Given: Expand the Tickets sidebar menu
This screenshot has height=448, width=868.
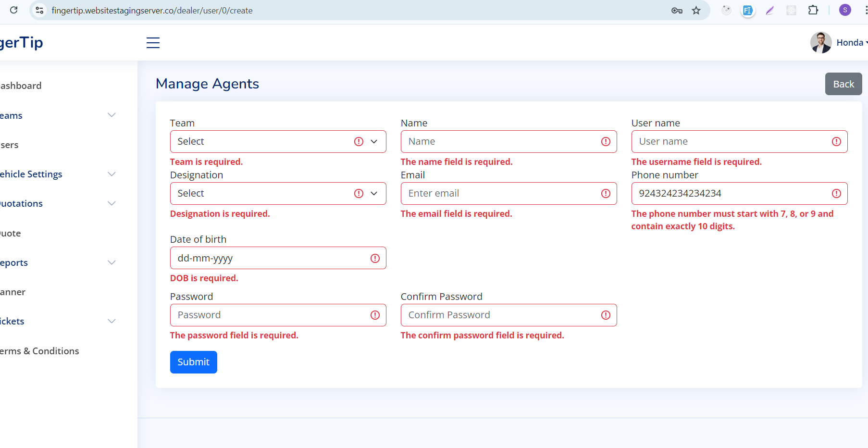Looking at the screenshot, I should pyautogui.click(x=58, y=321).
